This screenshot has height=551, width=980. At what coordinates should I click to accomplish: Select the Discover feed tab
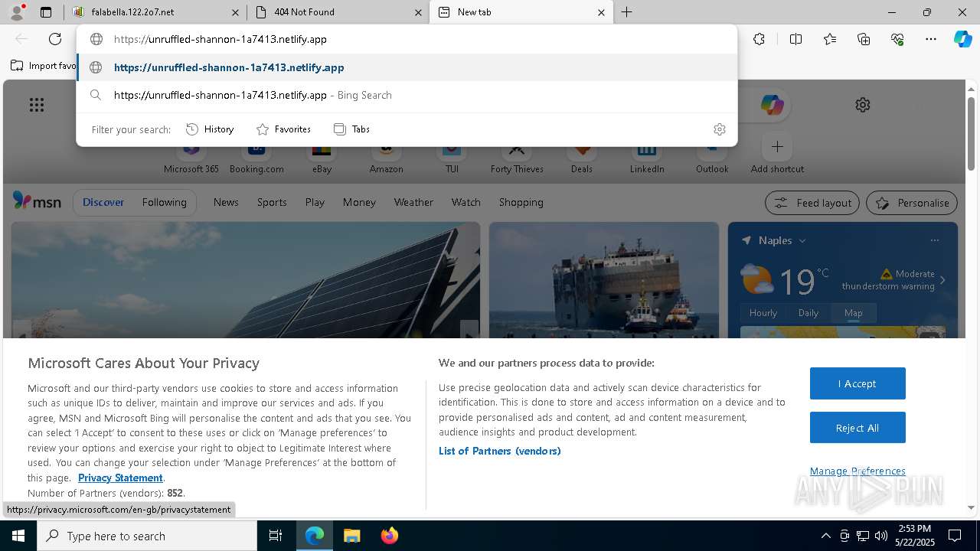103,202
